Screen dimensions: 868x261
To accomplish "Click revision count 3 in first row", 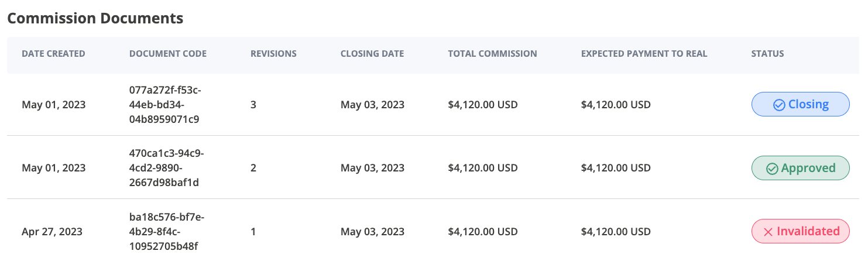I will [x=253, y=105].
